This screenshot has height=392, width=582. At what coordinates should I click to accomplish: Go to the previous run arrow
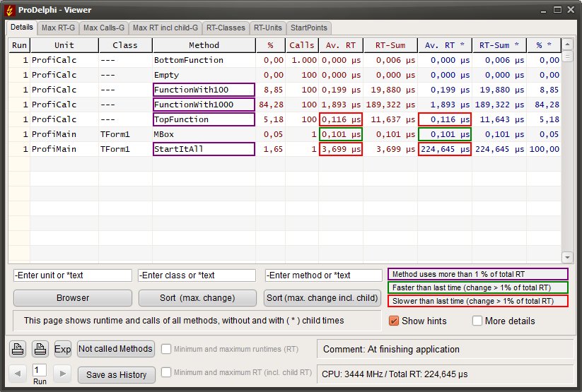(x=18, y=374)
